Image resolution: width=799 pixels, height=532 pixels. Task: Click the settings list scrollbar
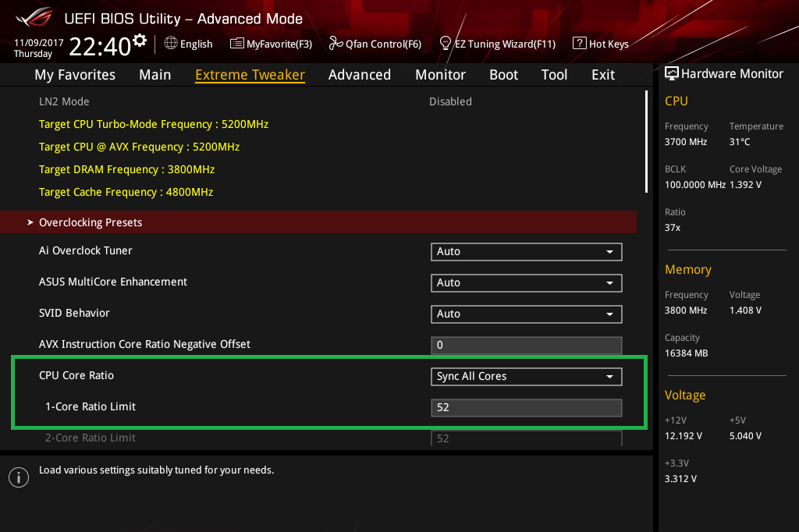coord(646,142)
